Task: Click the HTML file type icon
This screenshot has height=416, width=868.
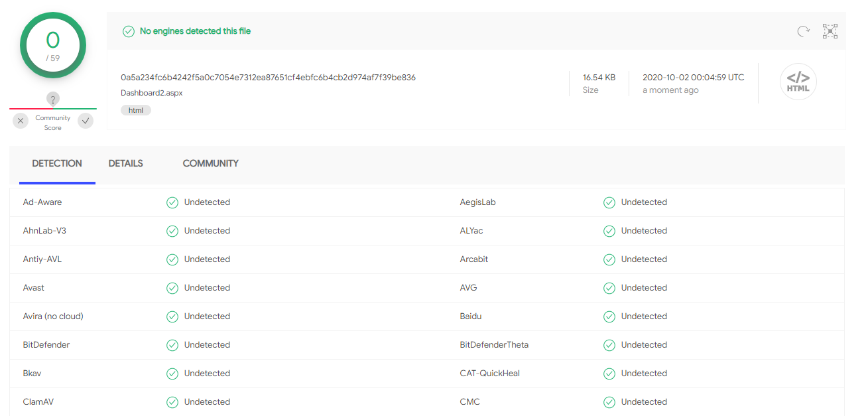Action: [x=798, y=82]
